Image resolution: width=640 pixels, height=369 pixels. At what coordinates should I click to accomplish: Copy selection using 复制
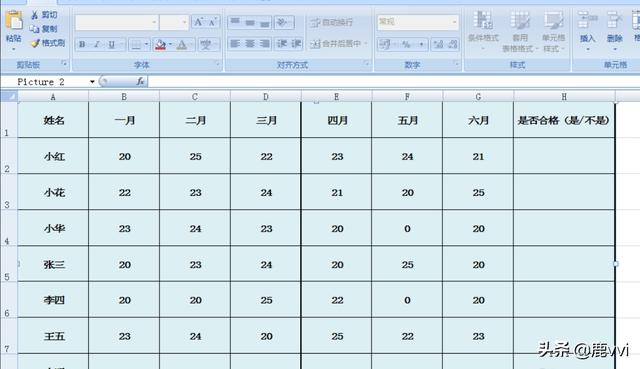pyautogui.click(x=44, y=29)
